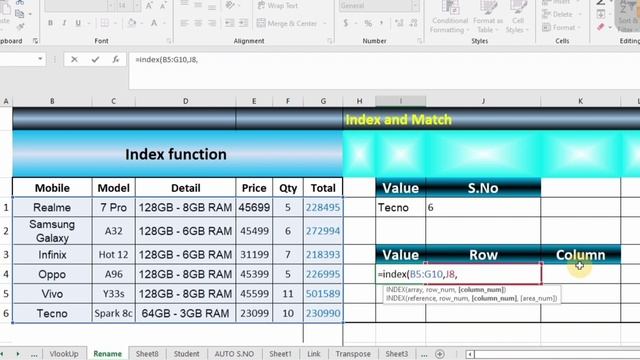The height and width of the screenshot is (360, 640).
Task: Click the Align Left icon
Action: pos(184,23)
